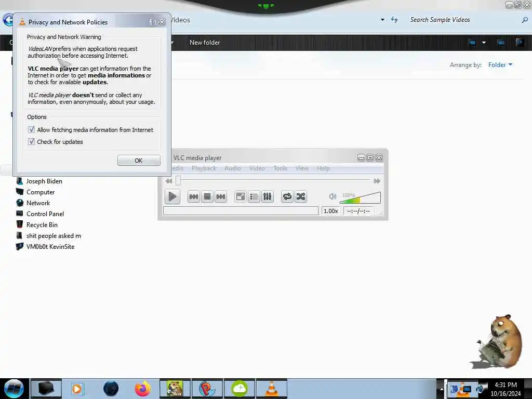
Task: Stop playback in VLC media player
Action: 207,196
